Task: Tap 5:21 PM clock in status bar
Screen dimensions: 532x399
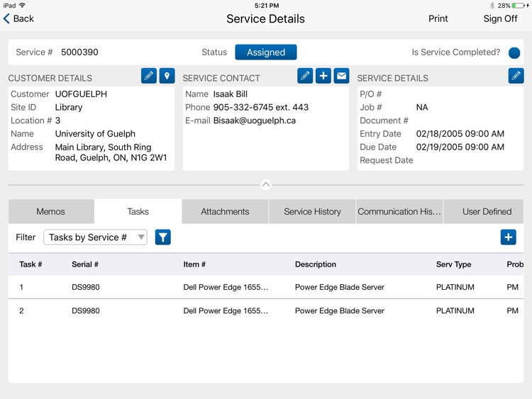Action: [267, 6]
